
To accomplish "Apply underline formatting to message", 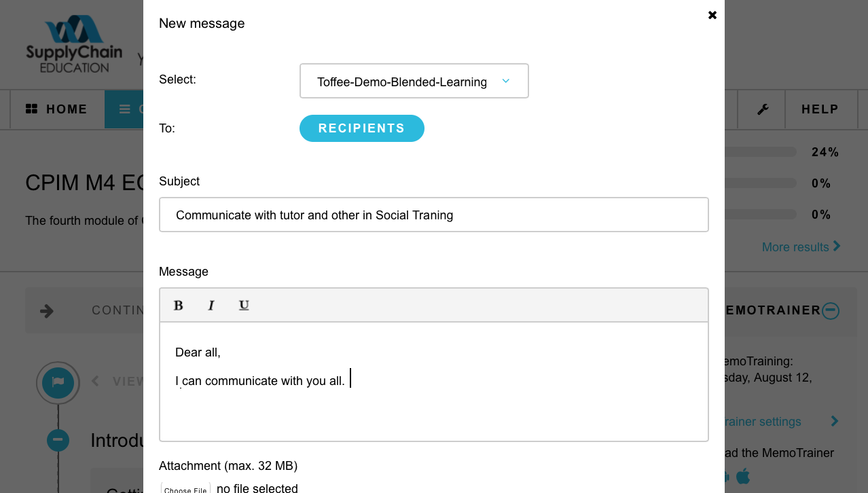I will click(x=244, y=306).
